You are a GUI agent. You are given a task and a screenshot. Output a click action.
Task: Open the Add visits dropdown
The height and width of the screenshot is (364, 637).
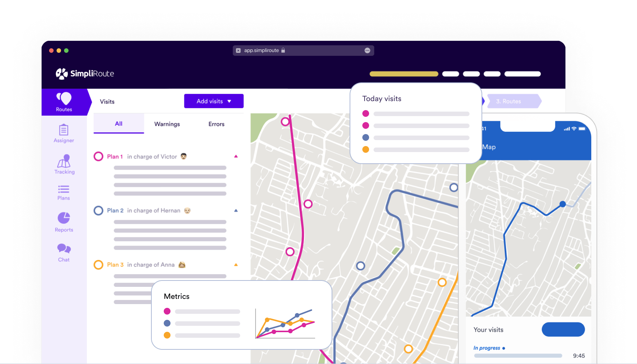(x=214, y=101)
